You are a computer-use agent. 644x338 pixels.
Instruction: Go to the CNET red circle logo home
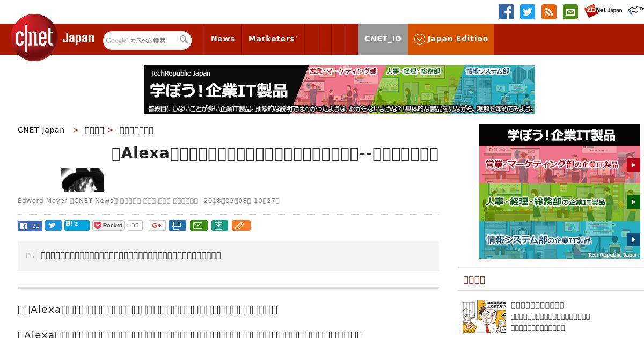[x=34, y=38]
